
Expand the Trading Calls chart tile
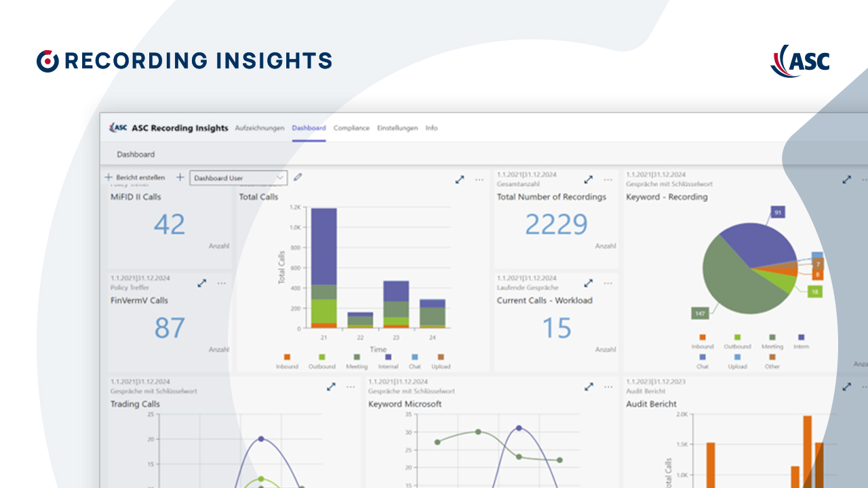pyautogui.click(x=331, y=386)
